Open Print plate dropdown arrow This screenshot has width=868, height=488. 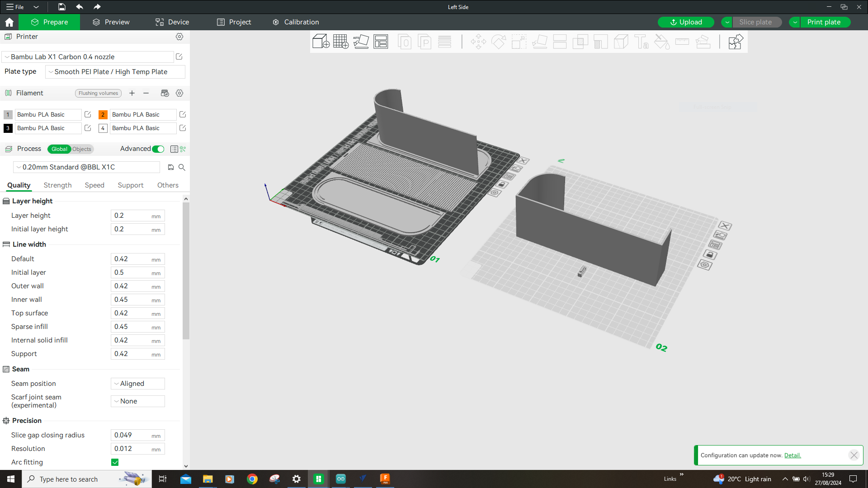pos(795,22)
